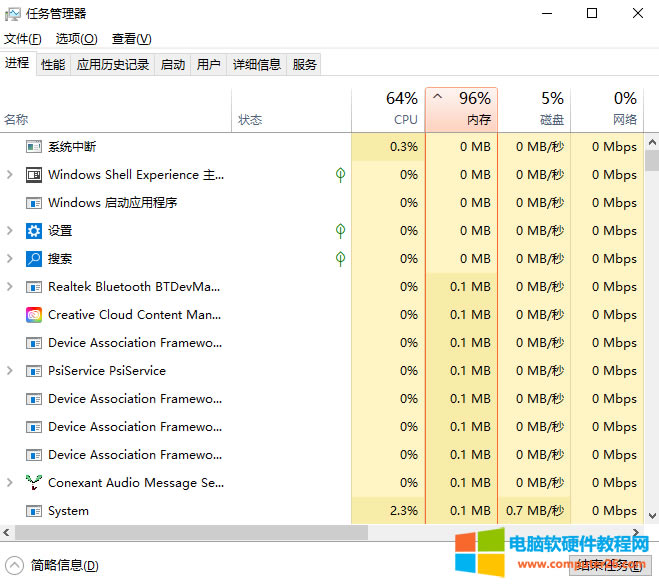Click the Creative Cloud Content Manager icon

pos(34,315)
